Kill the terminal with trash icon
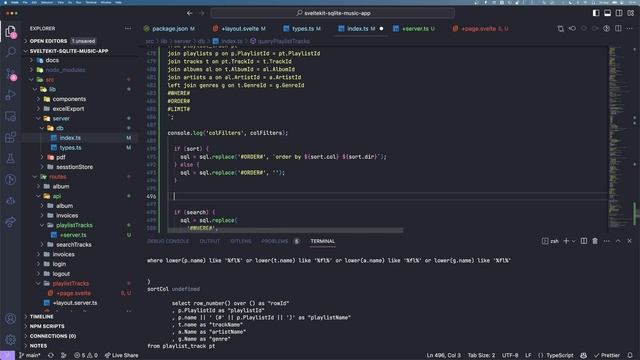640x360 pixels. 595,241
